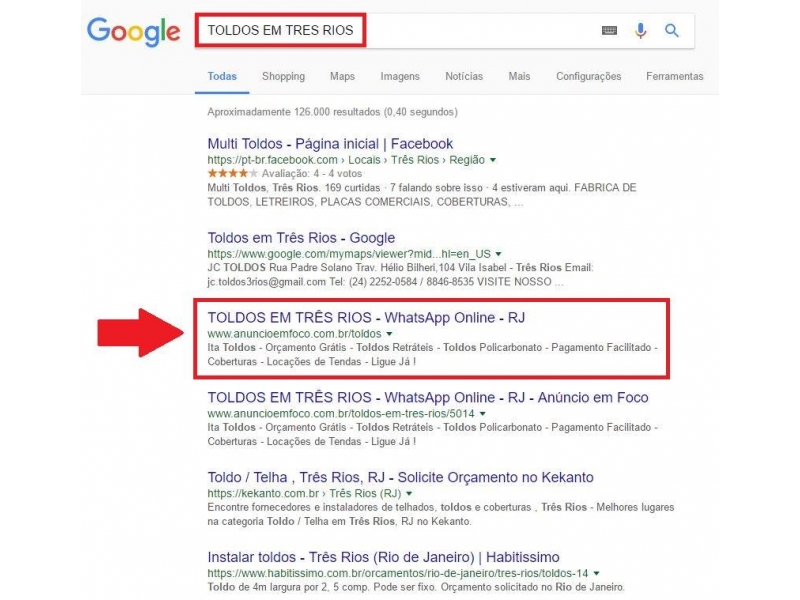Open Toldos em Três Rios - Google result

pos(301,238)
